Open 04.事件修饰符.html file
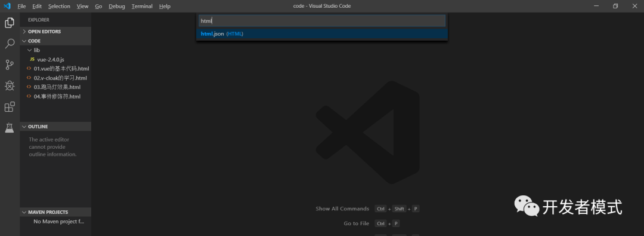 (x=55, y=96)
